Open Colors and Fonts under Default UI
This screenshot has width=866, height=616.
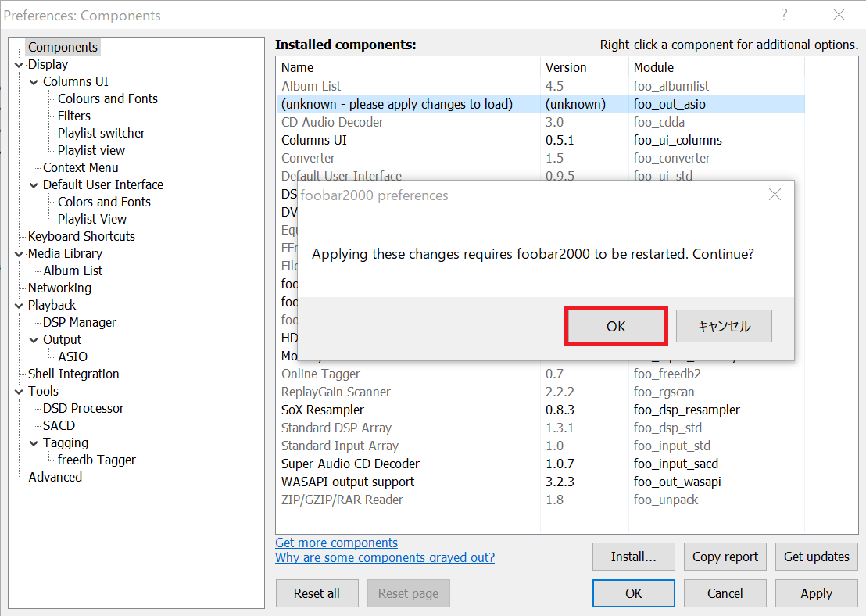105,202
